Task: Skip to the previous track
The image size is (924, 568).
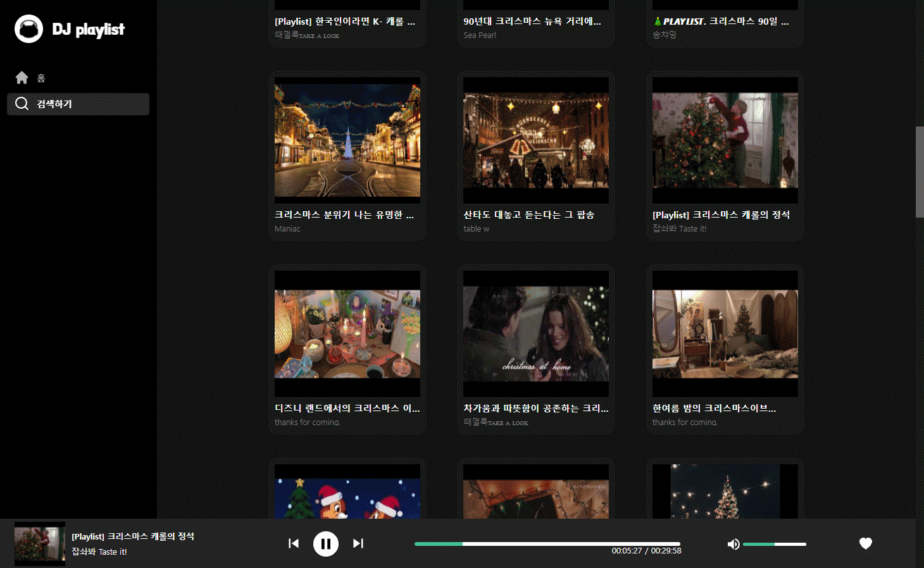Action: coord(294,543)
